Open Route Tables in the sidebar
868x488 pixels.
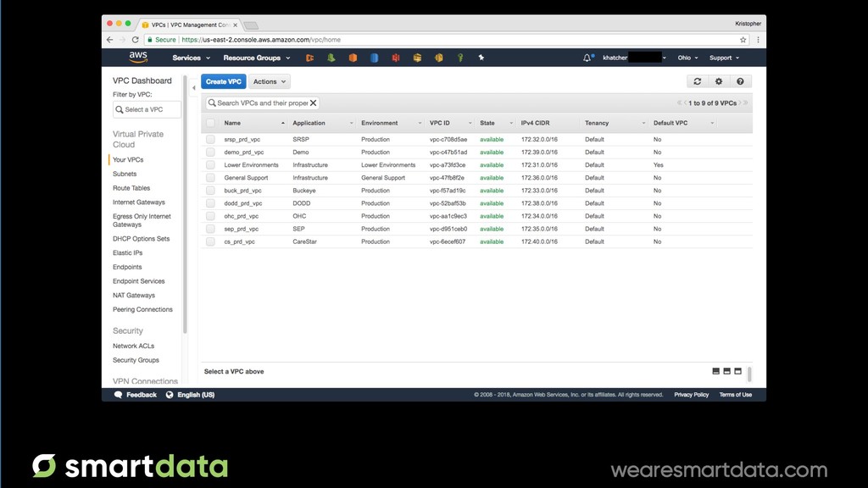point(131,188)
